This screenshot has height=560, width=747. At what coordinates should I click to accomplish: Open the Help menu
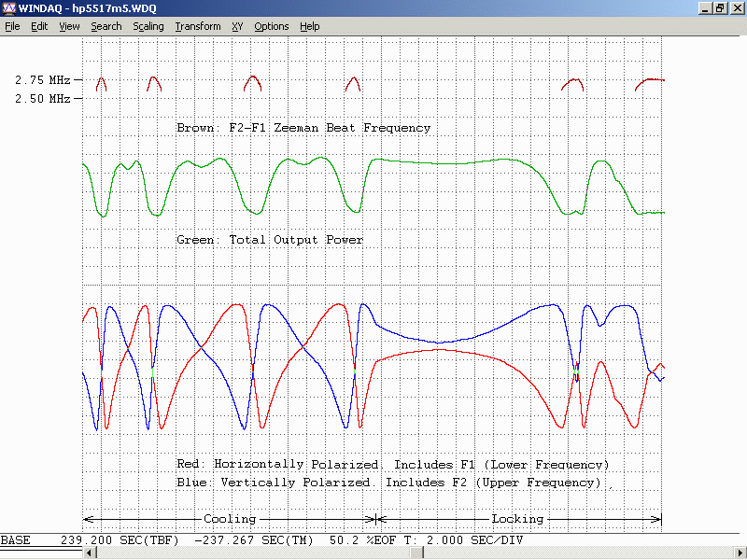[x=309, y=26]
